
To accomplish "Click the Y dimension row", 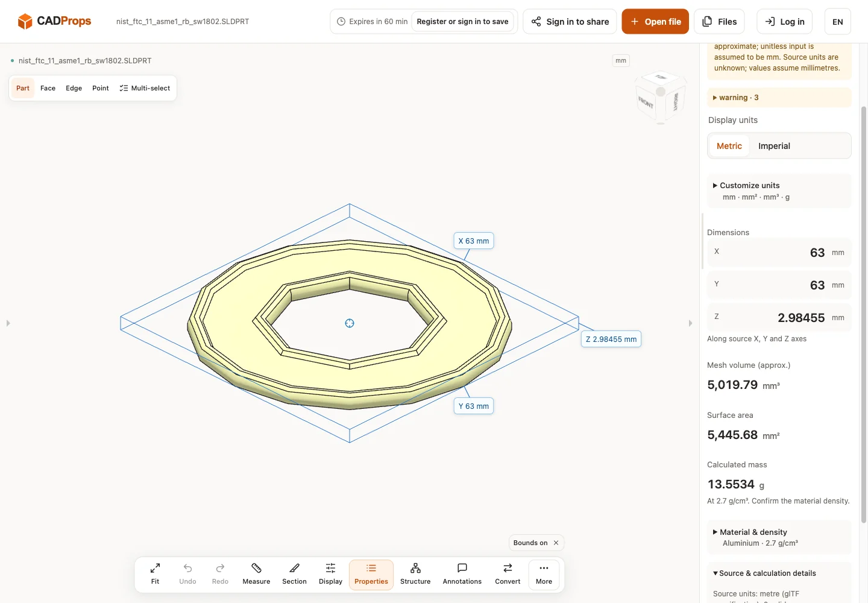I will click(779, 285).
